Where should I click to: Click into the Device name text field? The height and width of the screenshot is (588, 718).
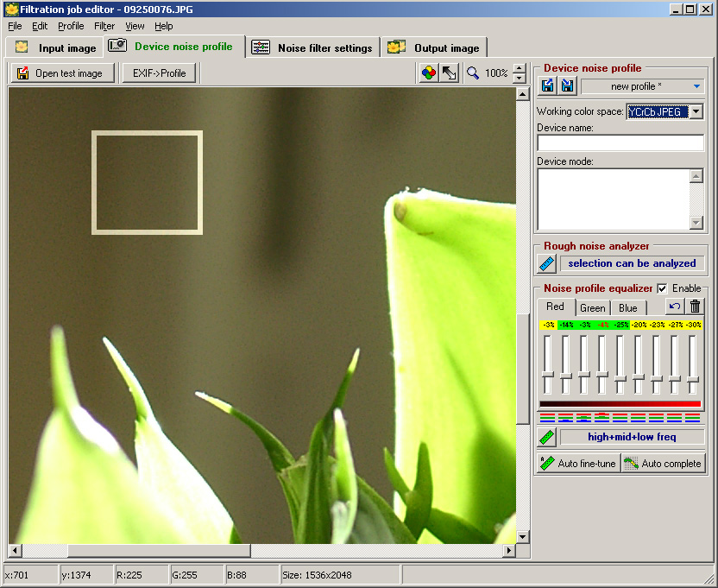[x=620, y=143]
